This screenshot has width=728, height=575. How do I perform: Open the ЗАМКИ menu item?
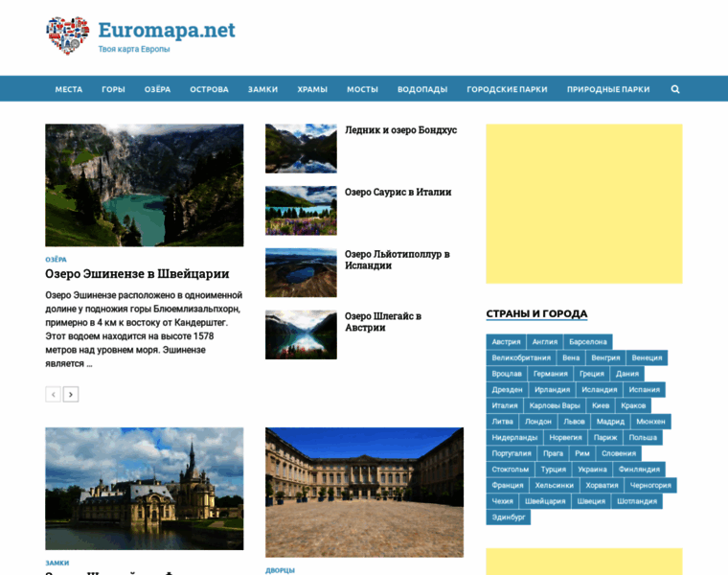tap(262, 89)
